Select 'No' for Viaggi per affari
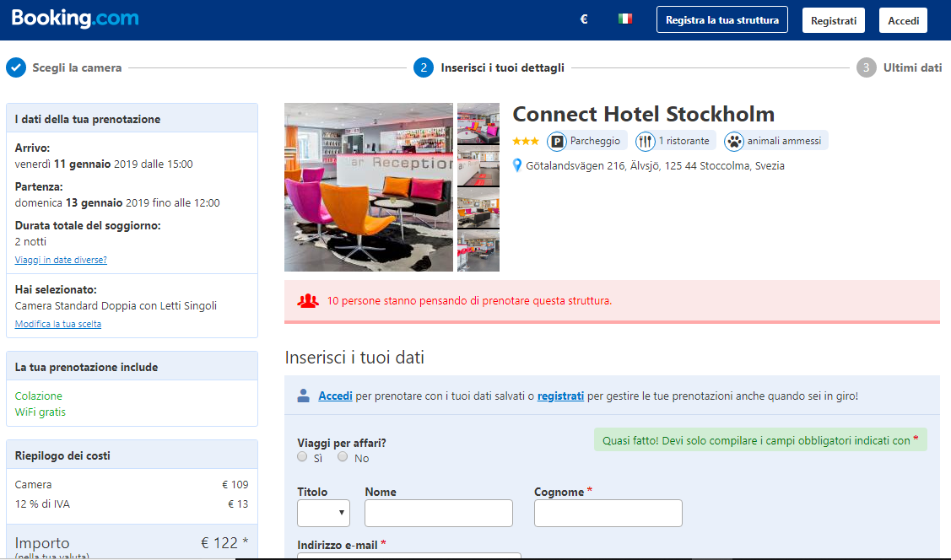The width and height of the screenshot is (951, 560). click(343, 457)
